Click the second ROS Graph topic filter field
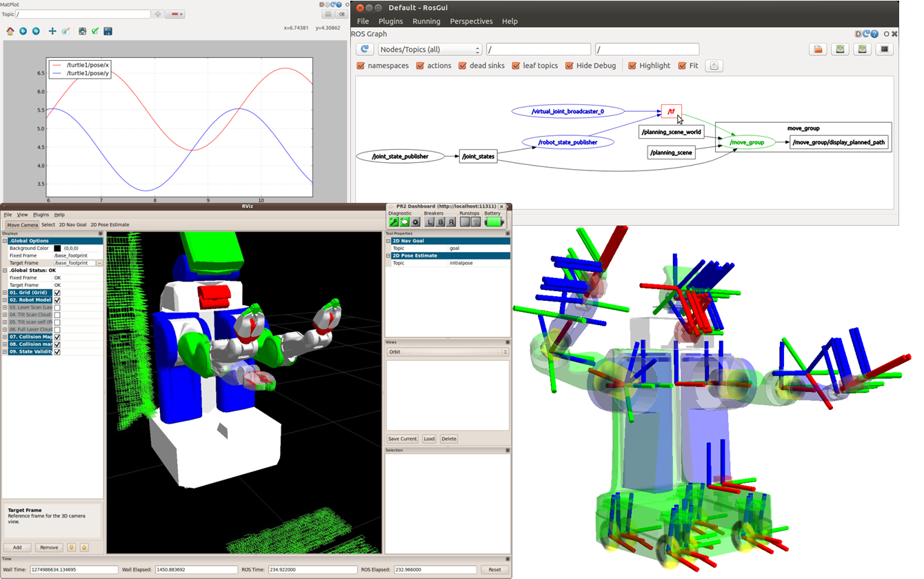This screenshot has height=579, width=924. click(647, 50)
